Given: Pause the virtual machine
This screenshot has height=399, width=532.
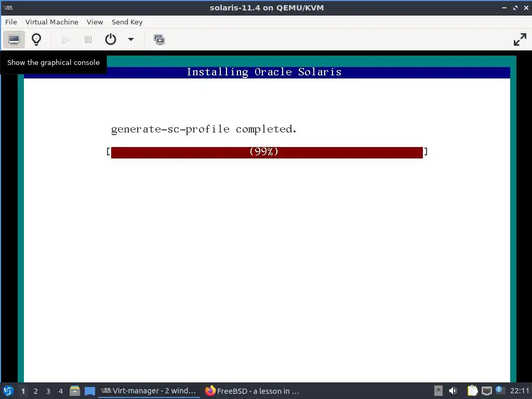Looking at the screenshot, I should point(88,39).
